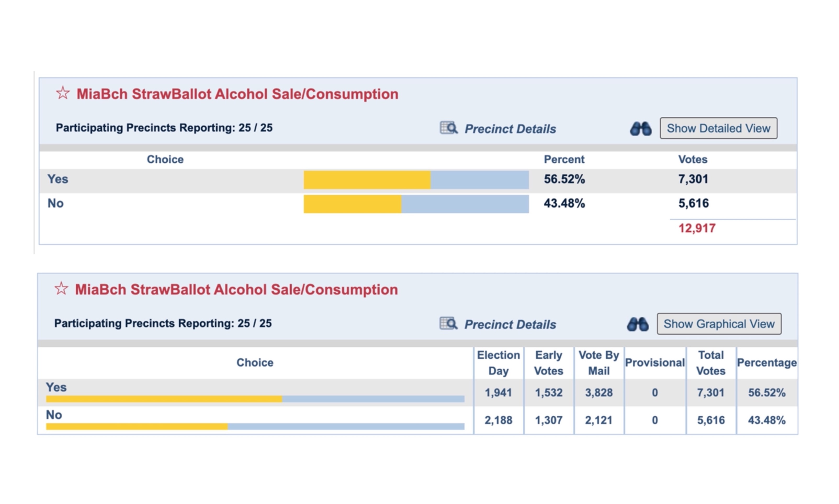Click the Election Day column header
This screenshot has height=504, width=839.
pos(498,363)
